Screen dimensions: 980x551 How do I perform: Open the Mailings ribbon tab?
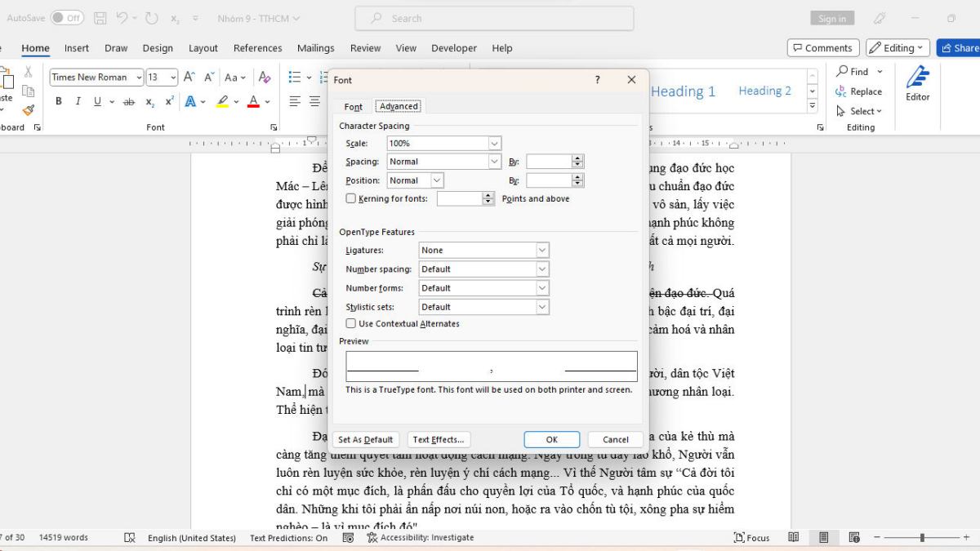[316, 48]
